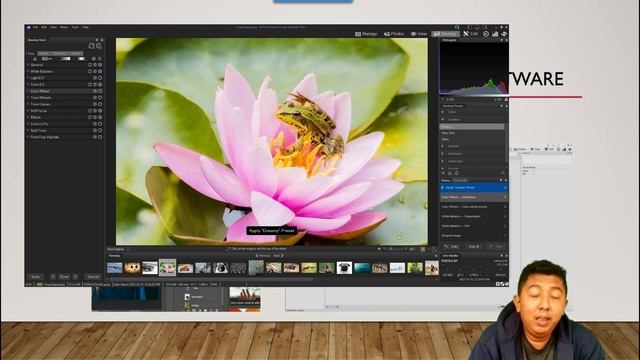The height and width of the screenshot is (360, 640).
Task: Click the brush icon on General row
Action: coord(90,65)
